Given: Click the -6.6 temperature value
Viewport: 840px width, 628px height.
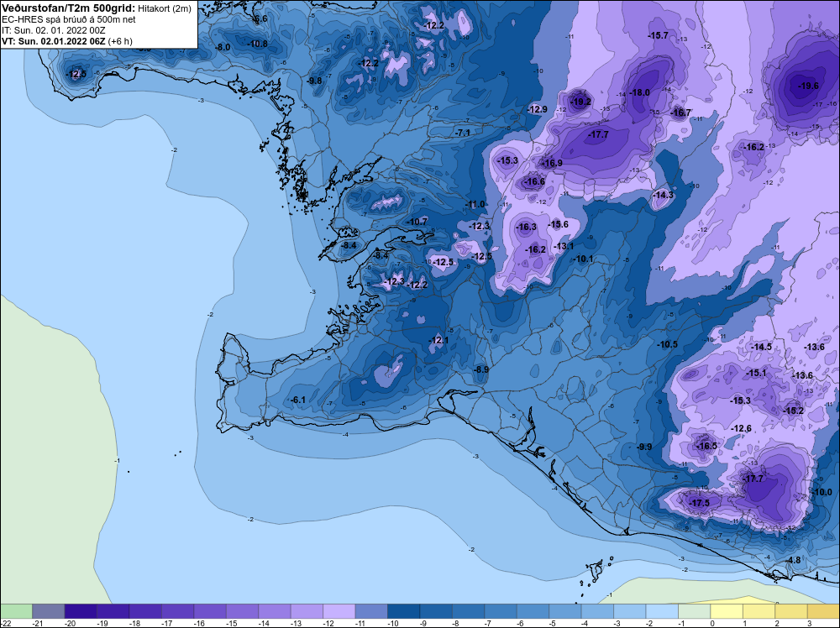Looking at the screenshot, I should [260, 19].
